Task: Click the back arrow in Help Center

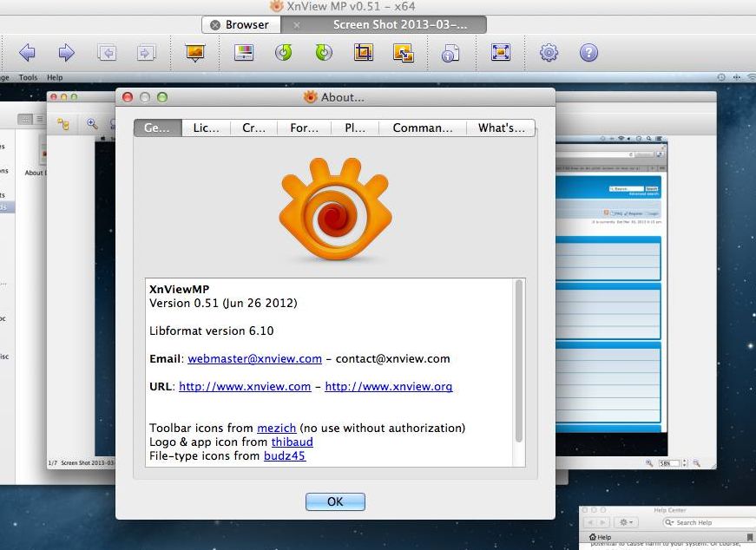Action: coord(590,522)
